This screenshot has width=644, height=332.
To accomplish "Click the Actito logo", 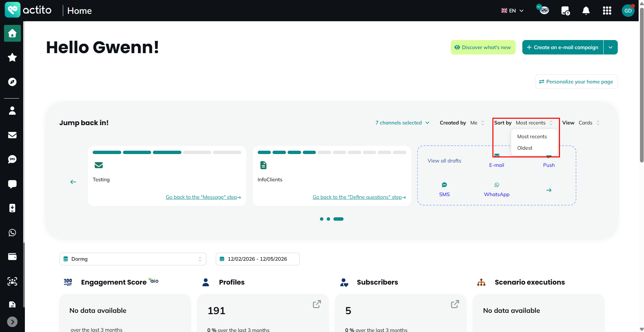I will [28, 10].
